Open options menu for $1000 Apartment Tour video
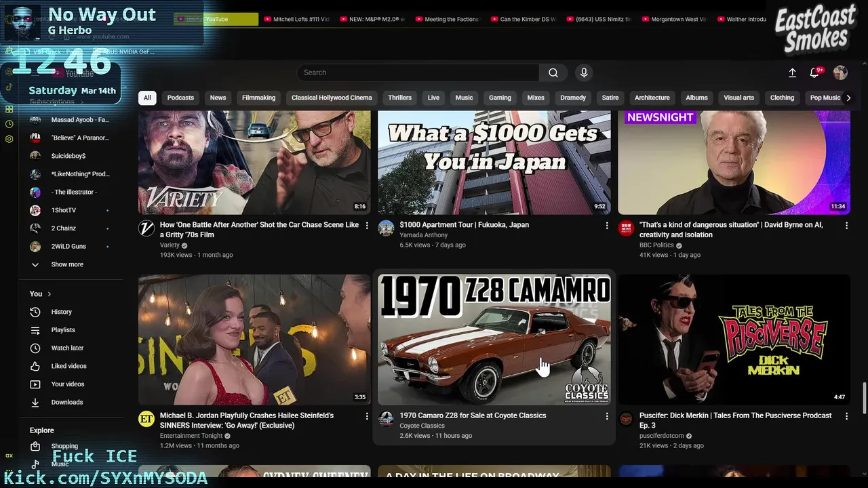 click(x=607, y=225)
